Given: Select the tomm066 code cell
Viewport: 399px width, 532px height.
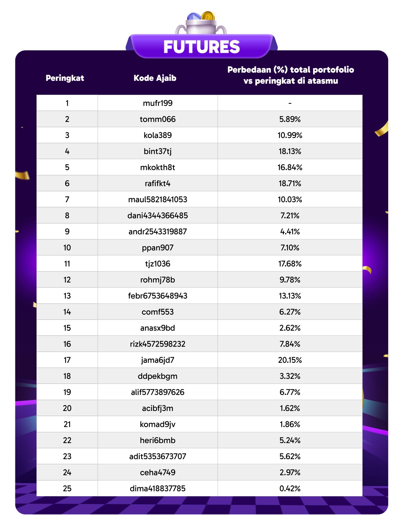Looking at the screenshot, I should [x=158, y=119].
